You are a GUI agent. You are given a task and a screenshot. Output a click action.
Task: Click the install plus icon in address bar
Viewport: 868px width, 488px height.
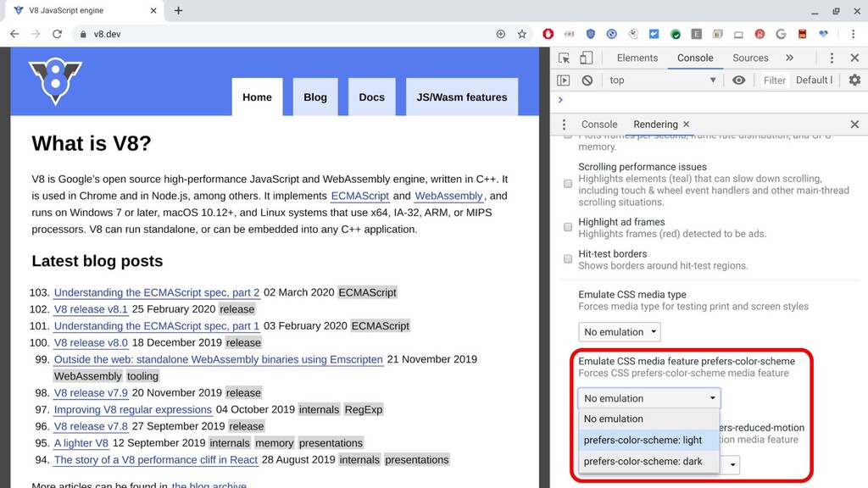coord(501,34)
